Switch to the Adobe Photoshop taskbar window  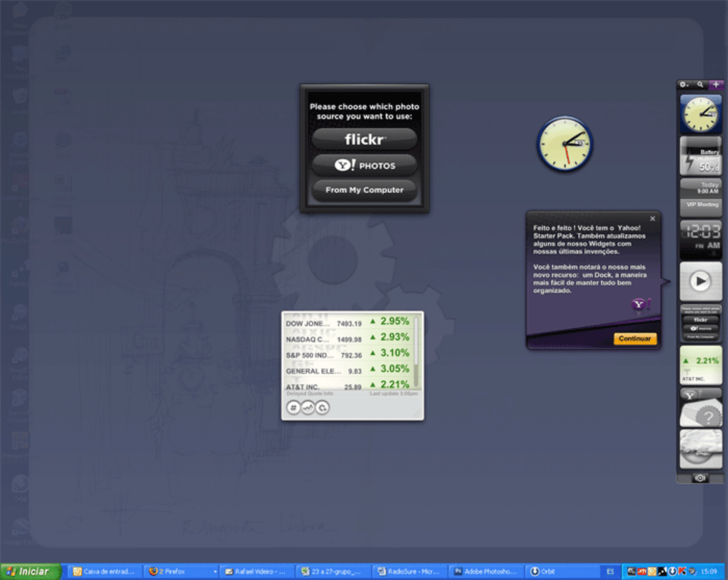pyautogui.click(x=486, y=571)
